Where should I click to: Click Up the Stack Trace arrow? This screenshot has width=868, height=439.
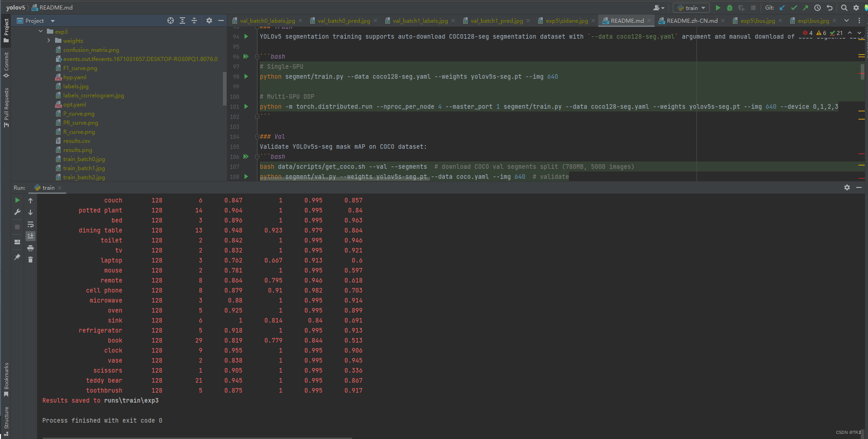pyautogui.click(x=30, y=200)
